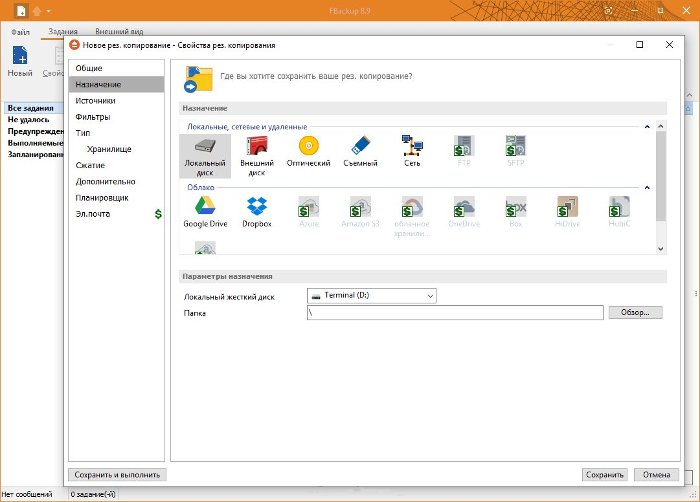Select the Хранилище sub-page
700x502 pixels.
[117, 149]
